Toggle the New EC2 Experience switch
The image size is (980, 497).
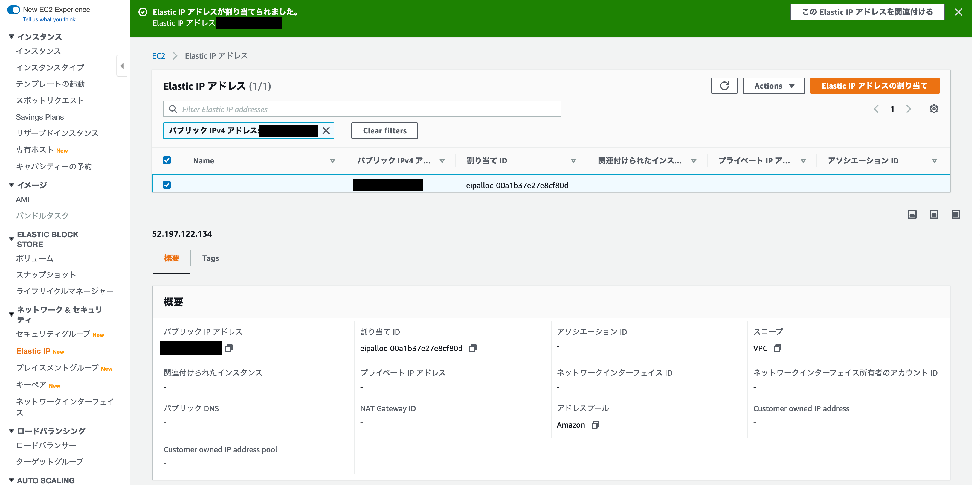(x=14, y=10)
